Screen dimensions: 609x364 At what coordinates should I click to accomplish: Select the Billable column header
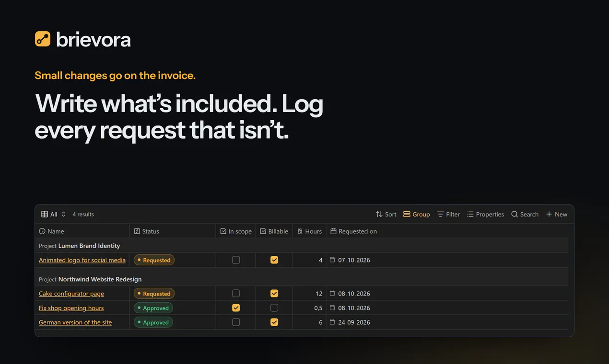click(274, 231)
